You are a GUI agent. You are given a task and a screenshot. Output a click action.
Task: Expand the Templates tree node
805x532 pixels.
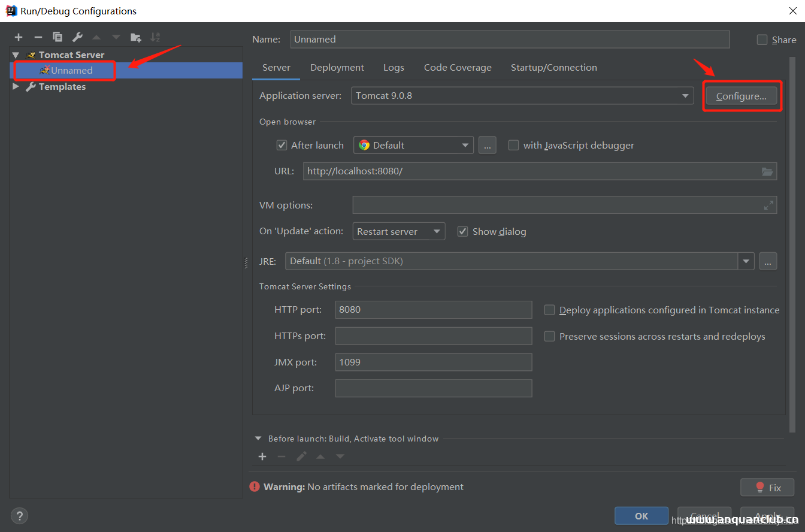[x=16, y=87]
